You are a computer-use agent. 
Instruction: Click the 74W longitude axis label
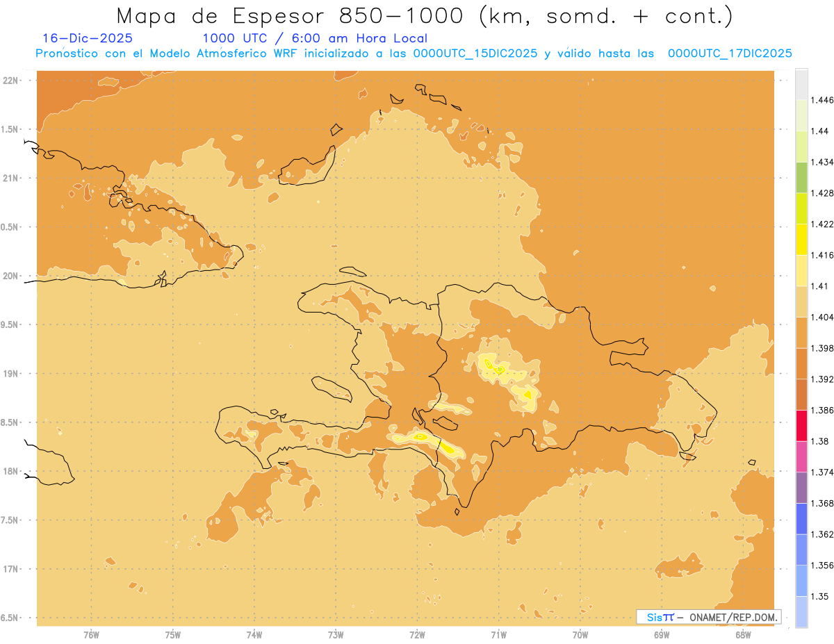[254, 635]
